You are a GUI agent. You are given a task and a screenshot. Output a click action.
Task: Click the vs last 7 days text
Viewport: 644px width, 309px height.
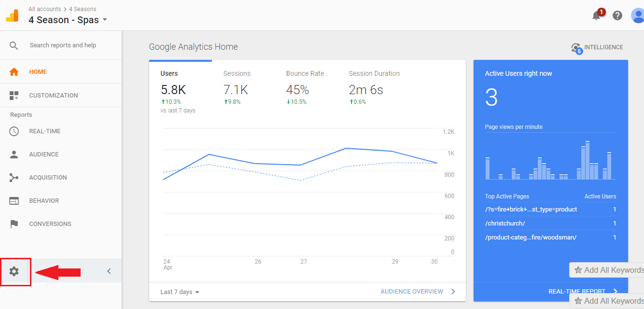tap(178, 111)
